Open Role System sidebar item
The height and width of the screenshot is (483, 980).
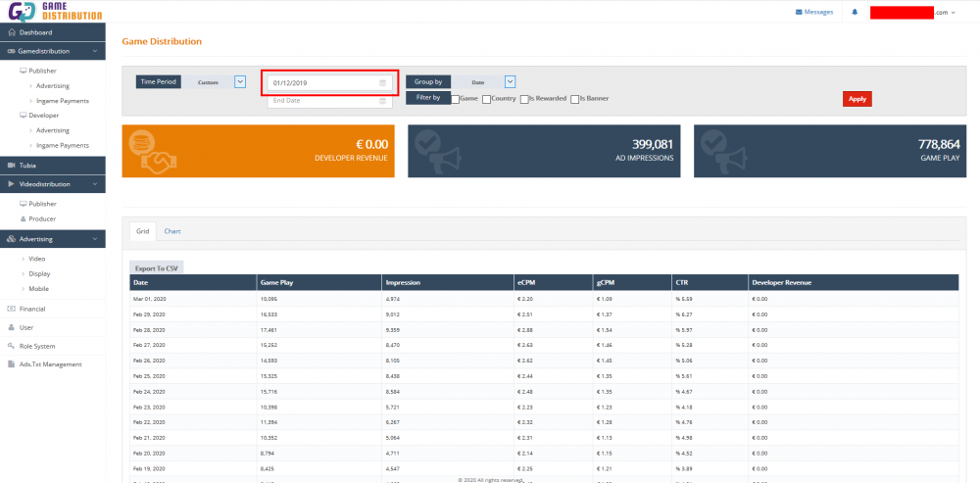(53, 346)
